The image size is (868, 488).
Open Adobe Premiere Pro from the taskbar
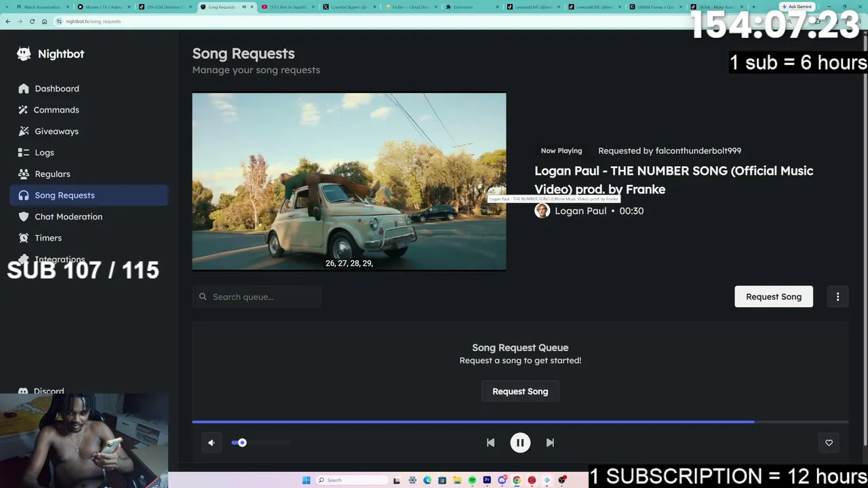(x=487, y=481)
